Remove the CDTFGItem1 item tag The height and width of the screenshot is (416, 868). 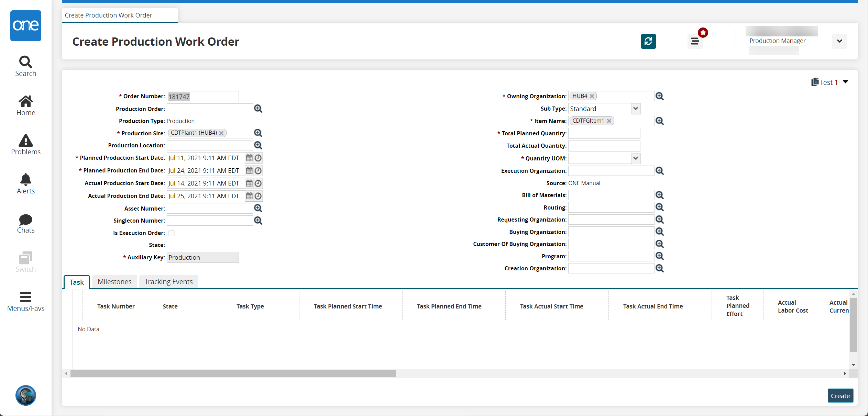point(609,121)
